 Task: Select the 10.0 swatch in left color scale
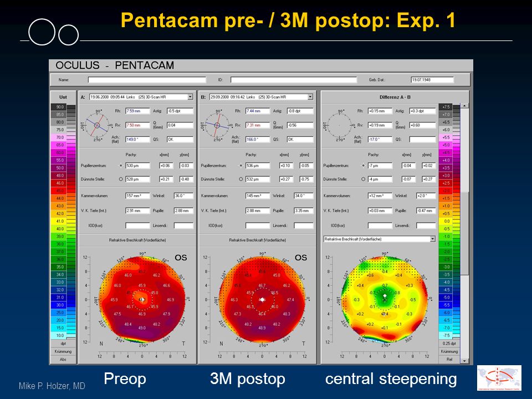[59, 336]
